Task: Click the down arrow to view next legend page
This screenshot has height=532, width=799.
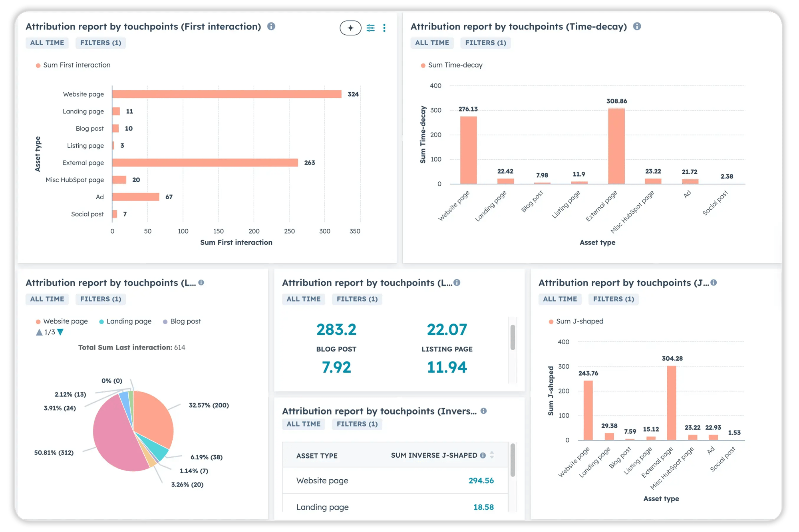Action: [x=60, y=332]
